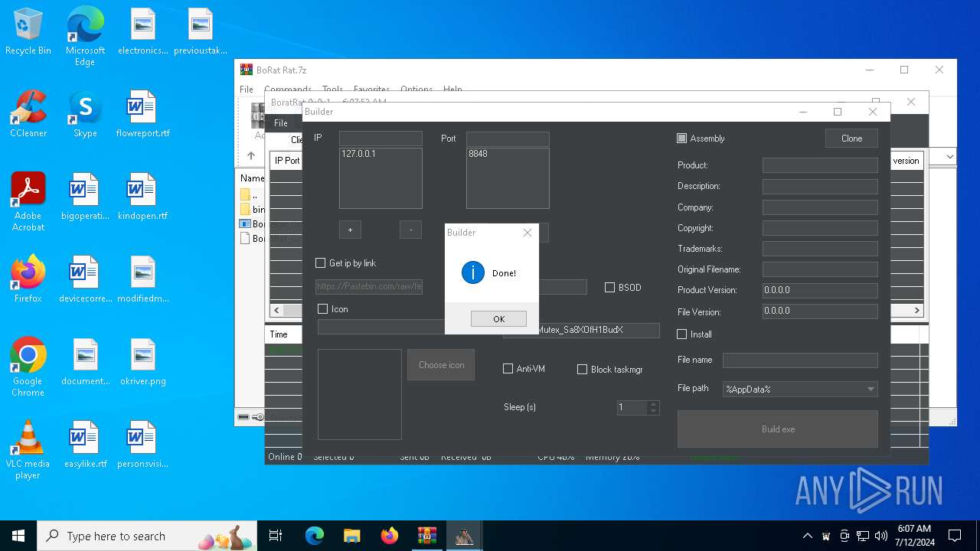The width and height of the screenshot is (980, 551).
Task: Open File menu in WinRAR window
Action: [247, 90]
